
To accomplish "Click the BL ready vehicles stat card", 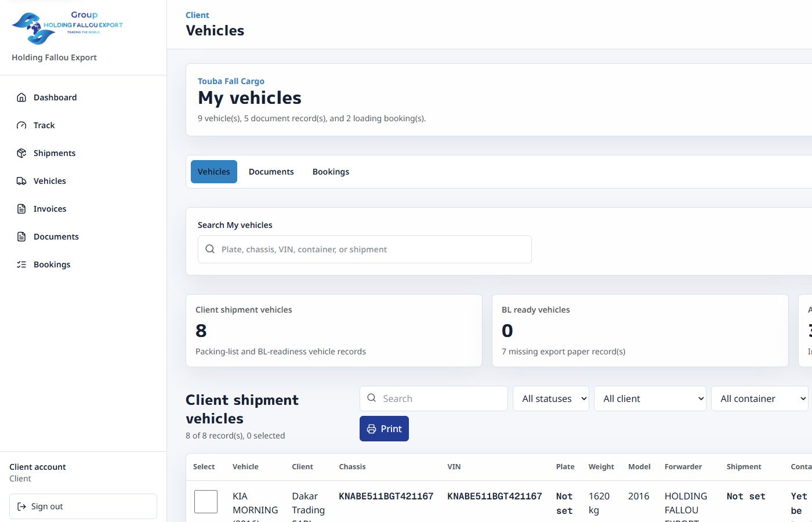I will tap(640, 331).
